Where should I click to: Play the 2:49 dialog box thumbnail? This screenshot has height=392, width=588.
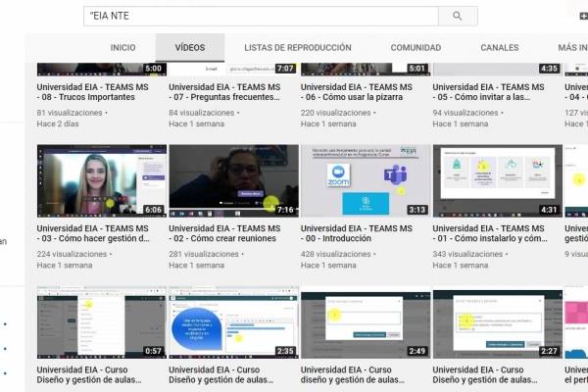point(366,324)
